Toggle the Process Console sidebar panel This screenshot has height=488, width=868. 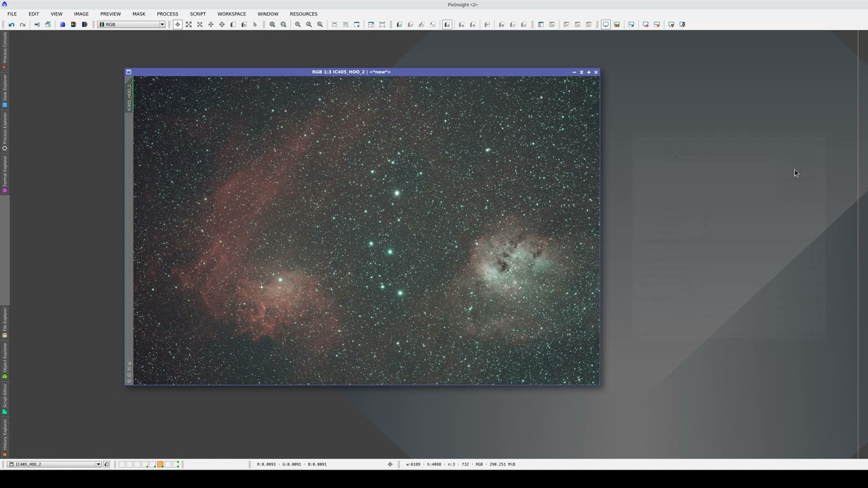(x=5, y=50)
